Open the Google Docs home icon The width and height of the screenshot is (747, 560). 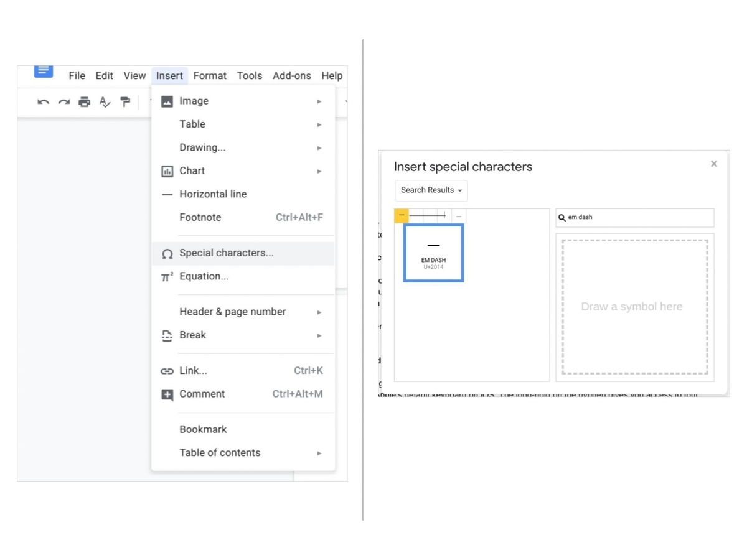[42, 72]
